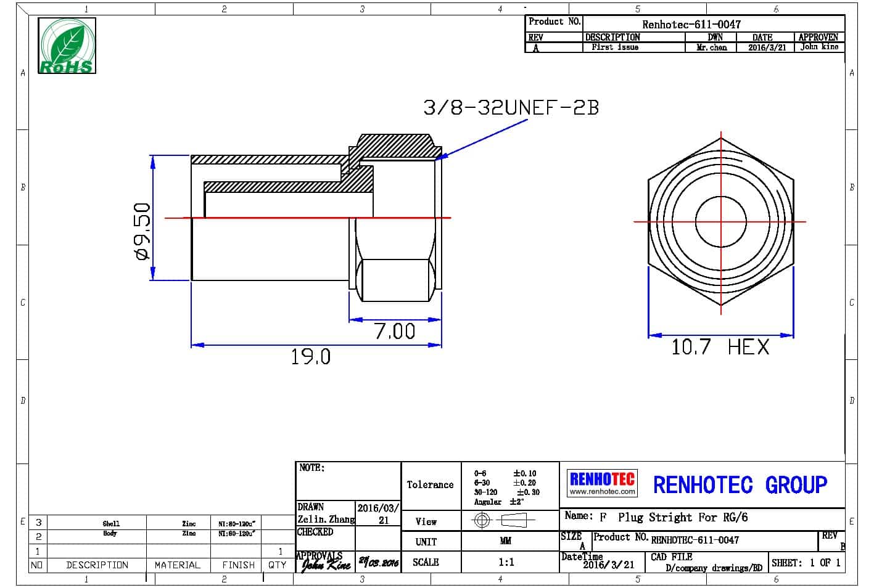Select the 3/8-32UNEF-2B thread label

pos(511,108)
